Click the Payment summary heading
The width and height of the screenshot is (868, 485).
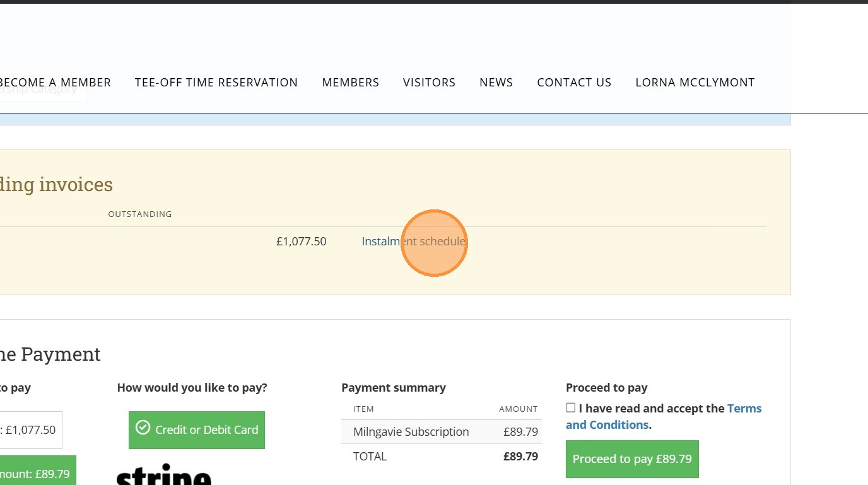click(394, 388)
